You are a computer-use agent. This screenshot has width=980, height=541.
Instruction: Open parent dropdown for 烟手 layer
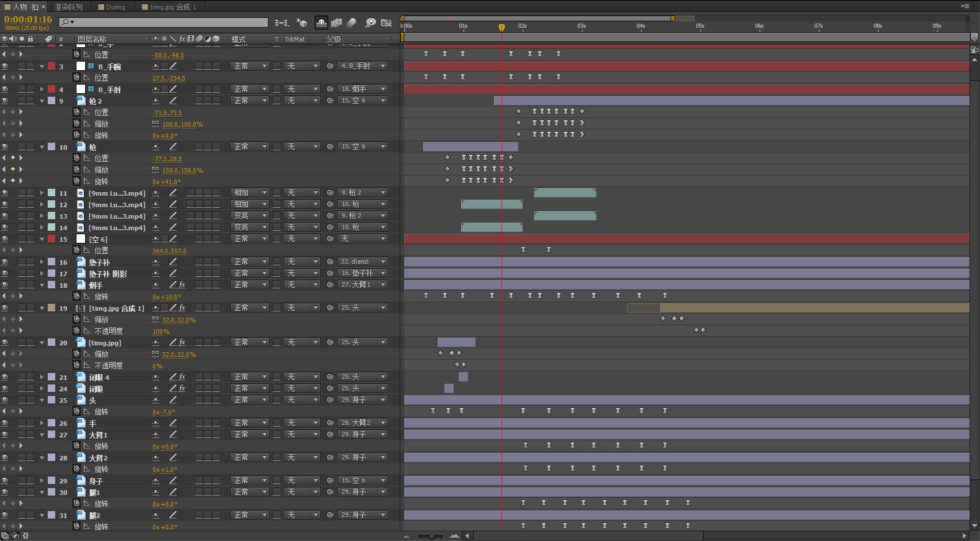tap(362, 285)
